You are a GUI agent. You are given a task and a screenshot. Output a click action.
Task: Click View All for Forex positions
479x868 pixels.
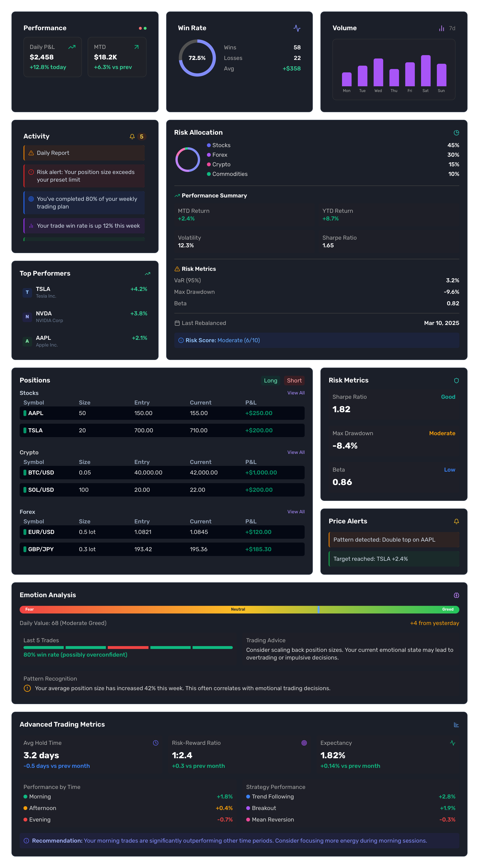(x=296, y=511)
